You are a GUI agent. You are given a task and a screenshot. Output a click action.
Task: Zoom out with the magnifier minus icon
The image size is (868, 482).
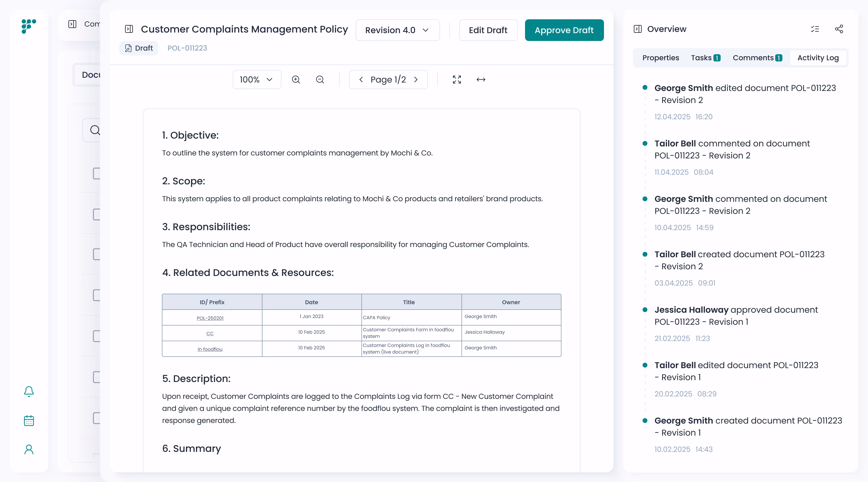(x=320, y=80)
